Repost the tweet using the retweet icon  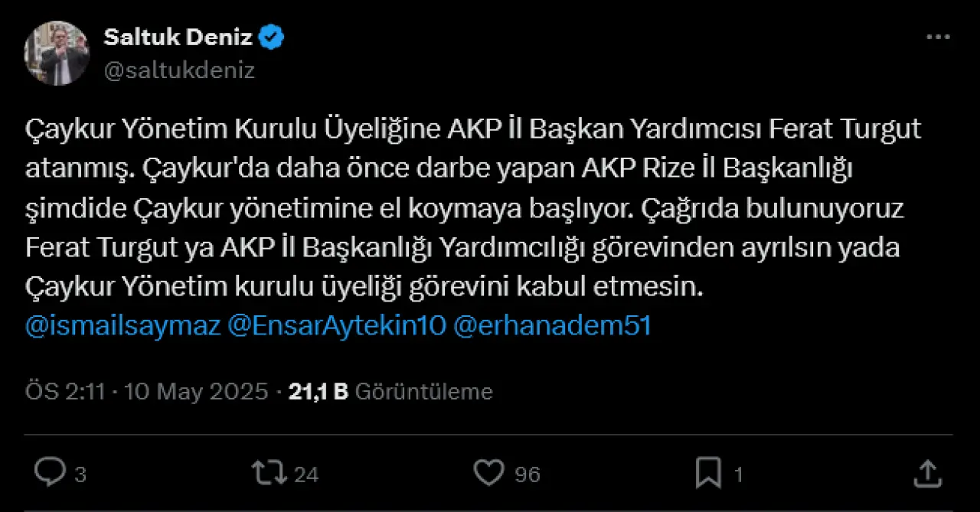pyautogui.click(x=269, y=473)
